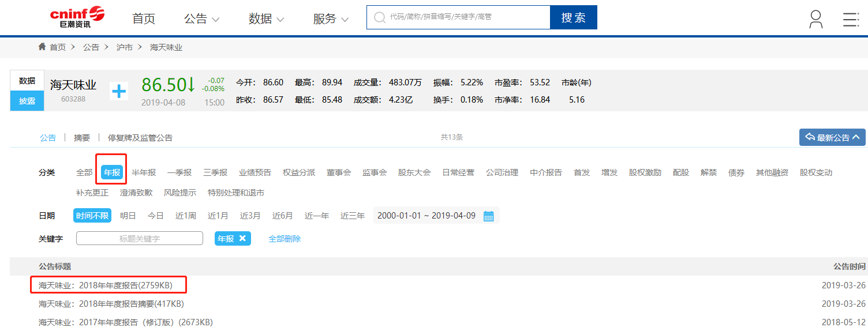
Task: Select 解禁 category filter
Action: [x=709, y=172]
